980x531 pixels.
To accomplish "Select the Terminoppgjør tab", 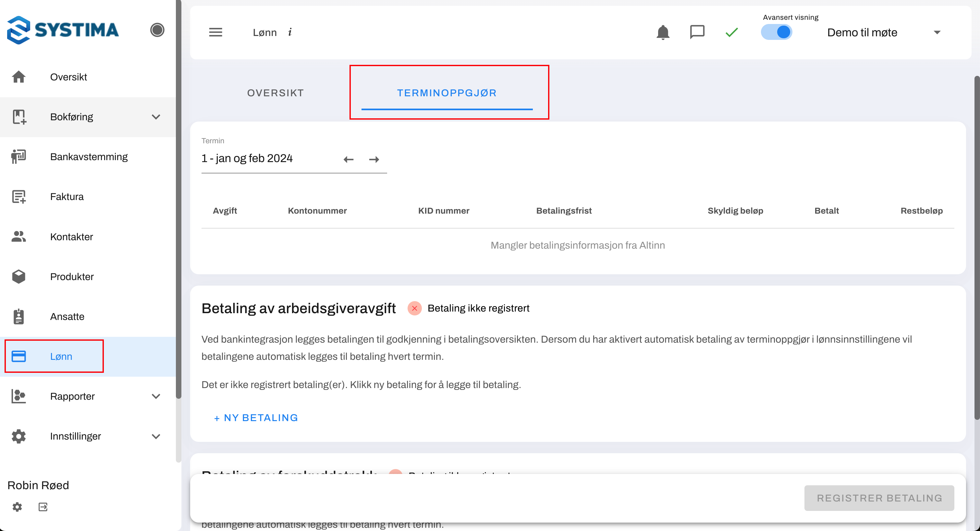I will [x=447, y=93].
